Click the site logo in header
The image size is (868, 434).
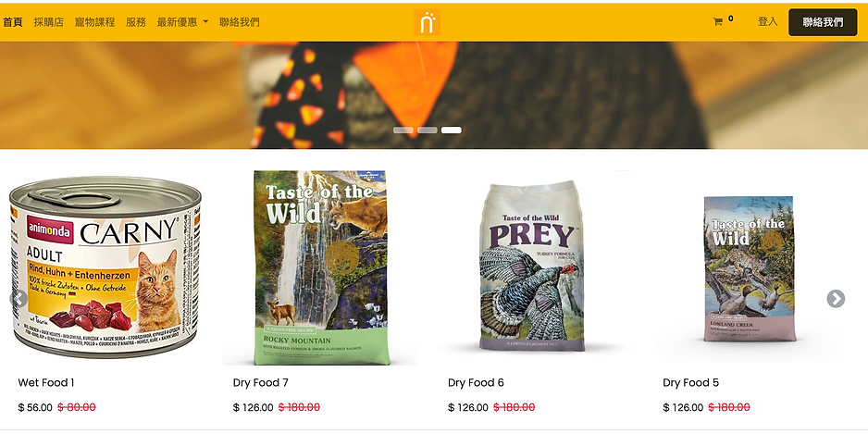coord(428,22)
